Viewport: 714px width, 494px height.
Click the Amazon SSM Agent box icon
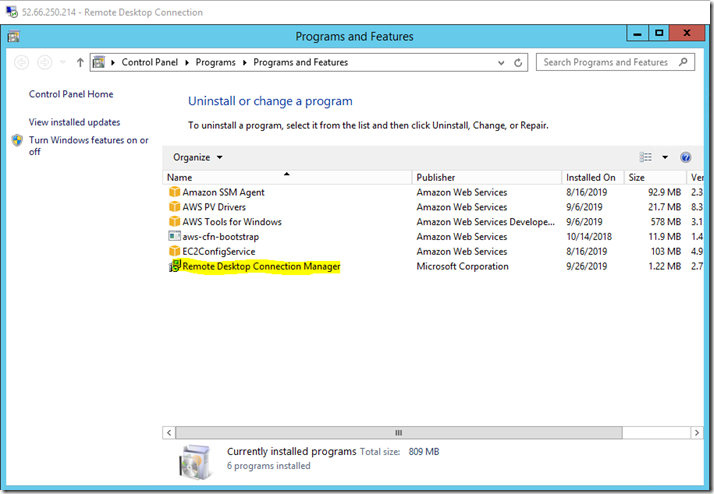click(x=174, y=192)
